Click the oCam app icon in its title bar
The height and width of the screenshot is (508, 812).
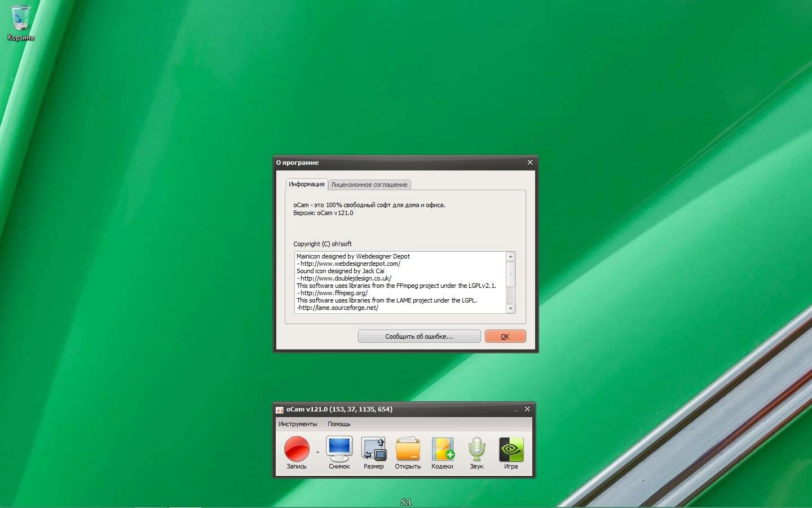click(x=280, y=410)
